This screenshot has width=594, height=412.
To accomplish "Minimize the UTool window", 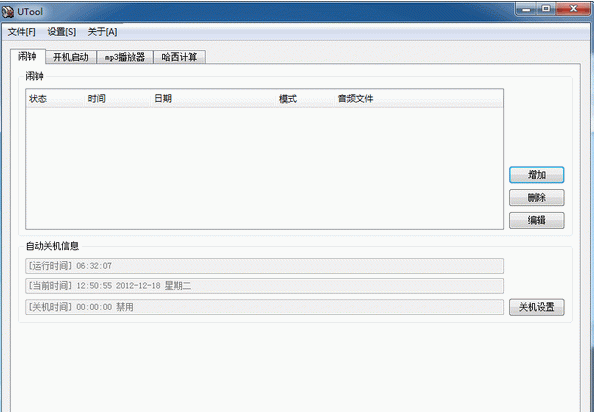I will (527, 9).
